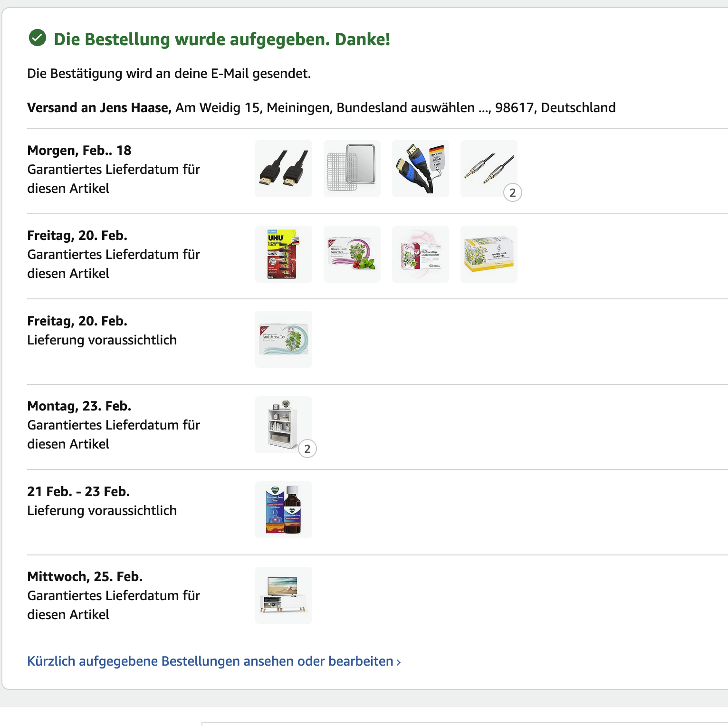Open the white bookshelf product thumbnail

(283, 424)
